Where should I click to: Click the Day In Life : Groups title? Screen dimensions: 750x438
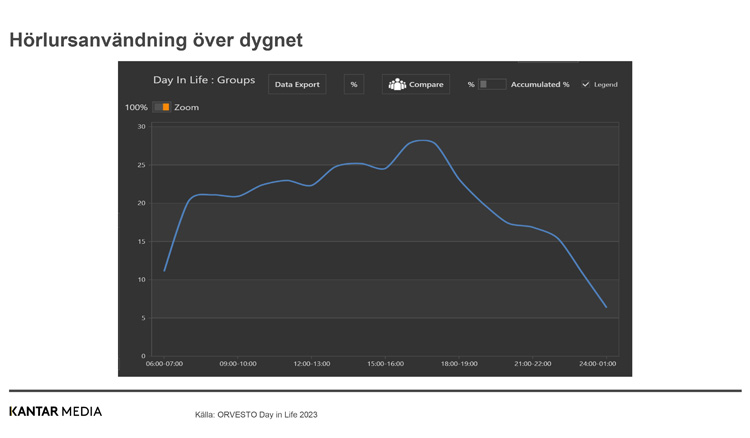pyautogui.click(x=204, y=80)
